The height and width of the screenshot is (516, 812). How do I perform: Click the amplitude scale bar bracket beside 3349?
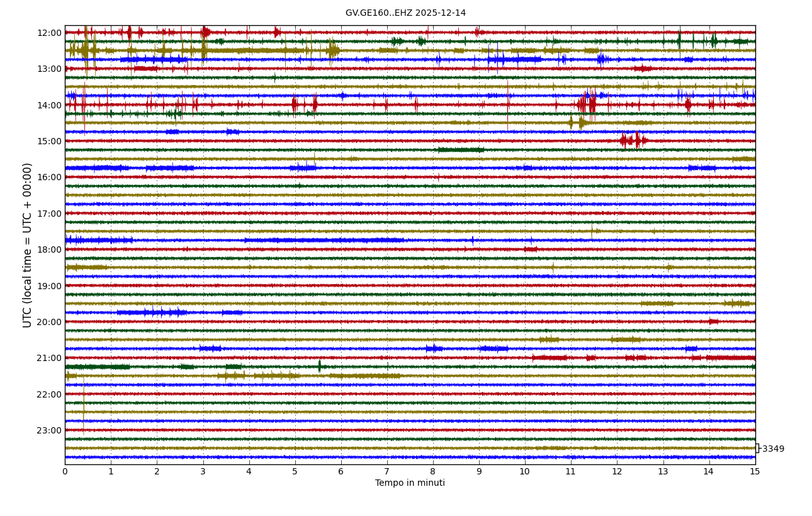pos(757,448)
